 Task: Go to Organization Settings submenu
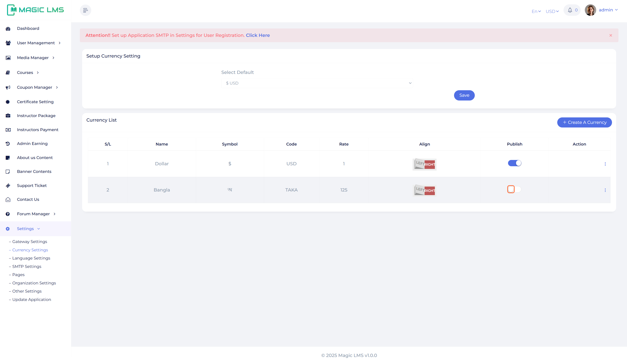pyautogui.click(x=34, y=283)
